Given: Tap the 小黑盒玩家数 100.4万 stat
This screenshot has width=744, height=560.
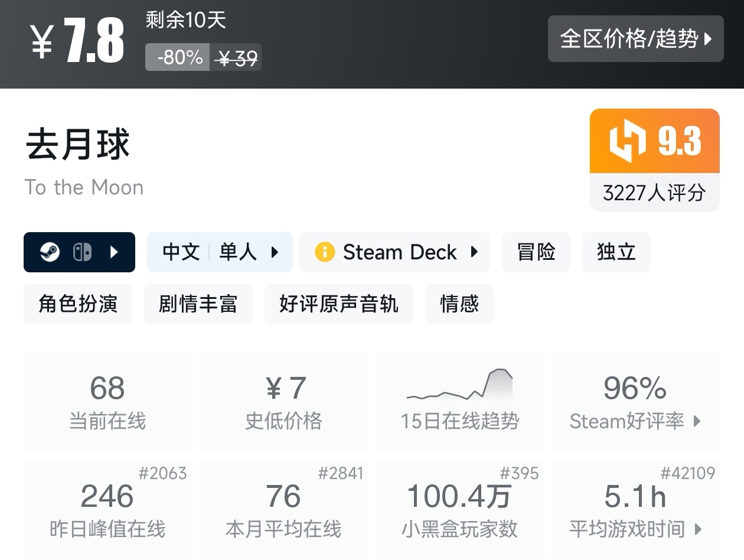Looking at the screenshot, I should tap(459, 510).
